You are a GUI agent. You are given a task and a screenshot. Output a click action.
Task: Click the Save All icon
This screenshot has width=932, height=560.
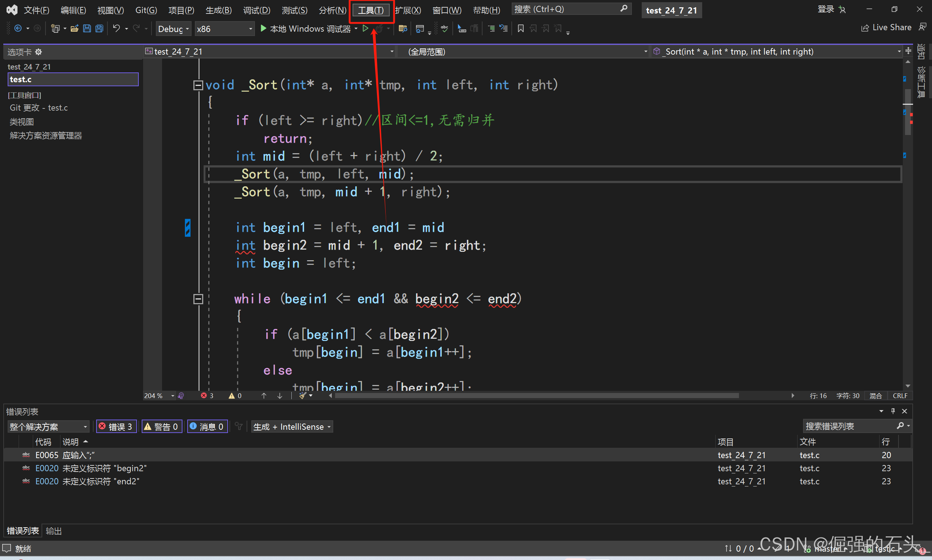pos(99,29)
